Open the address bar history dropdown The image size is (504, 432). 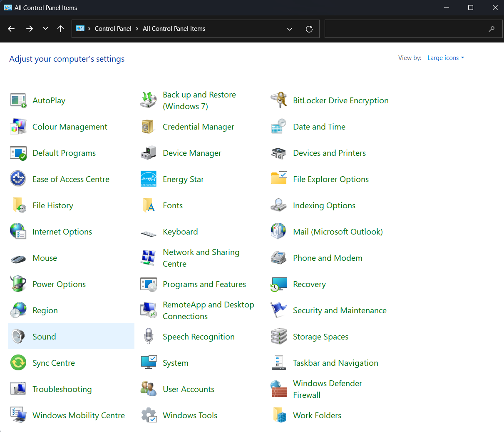tap(290, 29)
